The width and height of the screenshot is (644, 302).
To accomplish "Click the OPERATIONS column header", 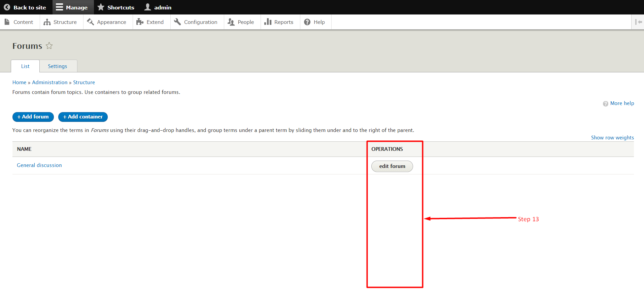I will click(x=387, y=149).
